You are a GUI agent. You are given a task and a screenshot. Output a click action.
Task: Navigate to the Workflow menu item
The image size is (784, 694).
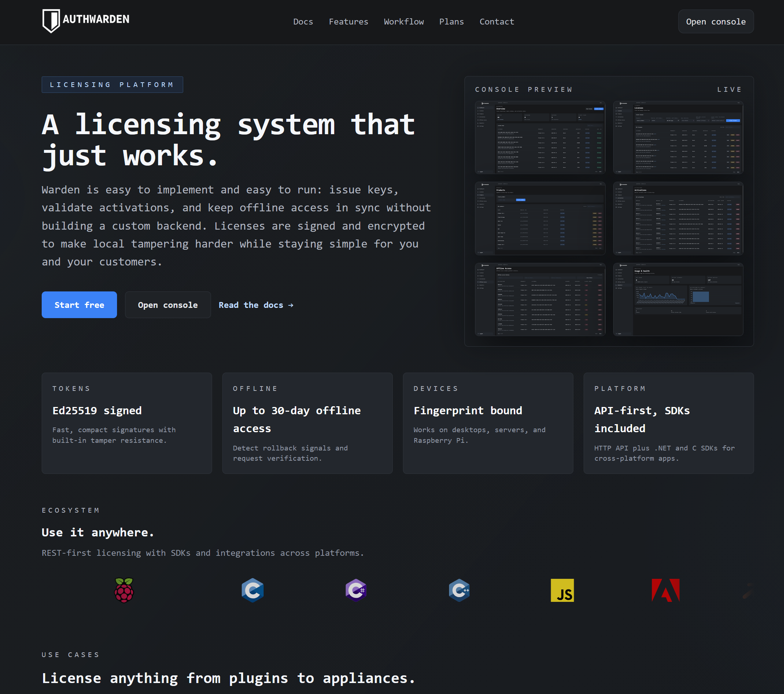pos(403,22)
